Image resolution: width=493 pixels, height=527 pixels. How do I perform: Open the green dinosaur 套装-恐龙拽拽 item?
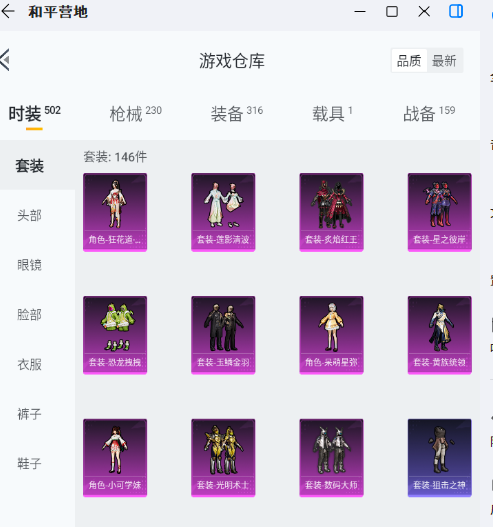(x=115, y=335)
